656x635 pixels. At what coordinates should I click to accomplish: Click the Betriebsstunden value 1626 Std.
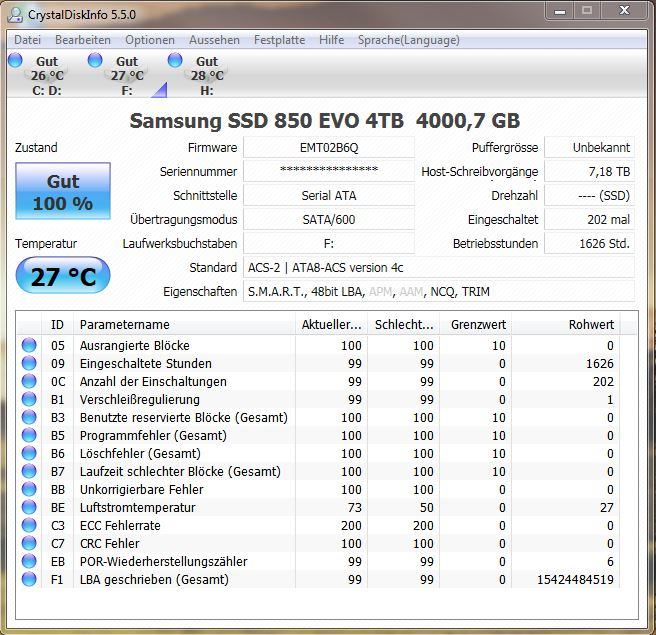[589, 243]
